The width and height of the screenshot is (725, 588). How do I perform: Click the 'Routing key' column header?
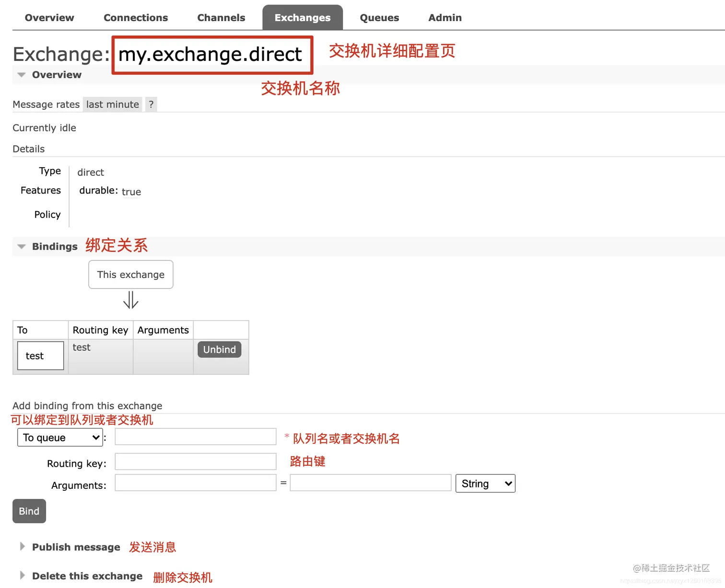[101, 330]
